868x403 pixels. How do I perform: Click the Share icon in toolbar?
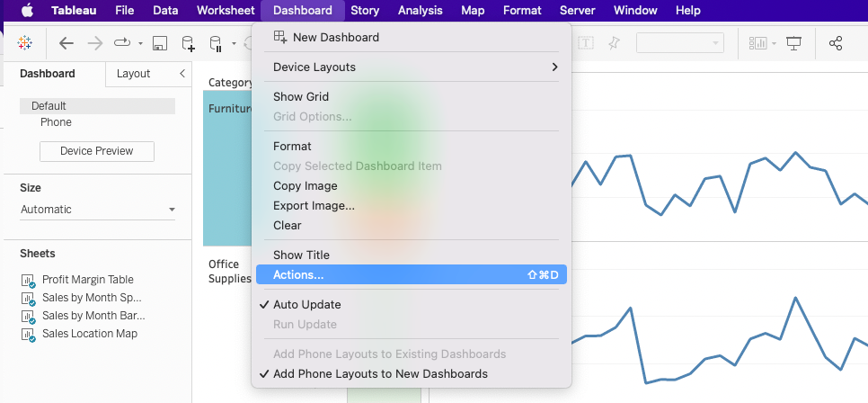tap(836, 43)
